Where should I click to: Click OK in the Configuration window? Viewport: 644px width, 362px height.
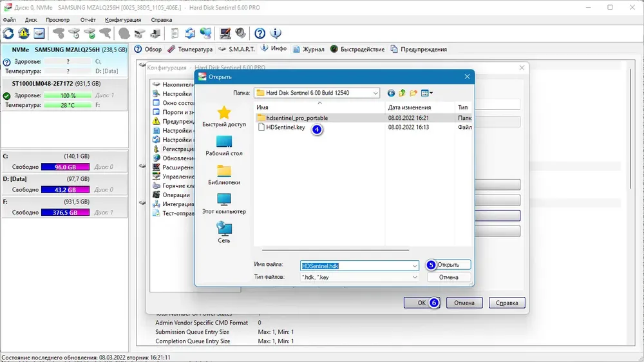click(x=422, y=303)
